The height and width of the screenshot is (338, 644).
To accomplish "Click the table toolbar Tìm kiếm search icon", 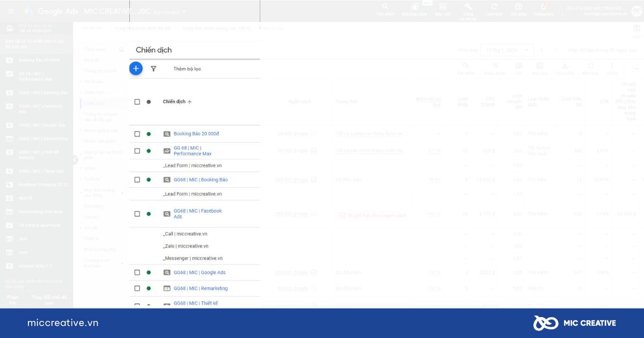I will tap(466, 65).
